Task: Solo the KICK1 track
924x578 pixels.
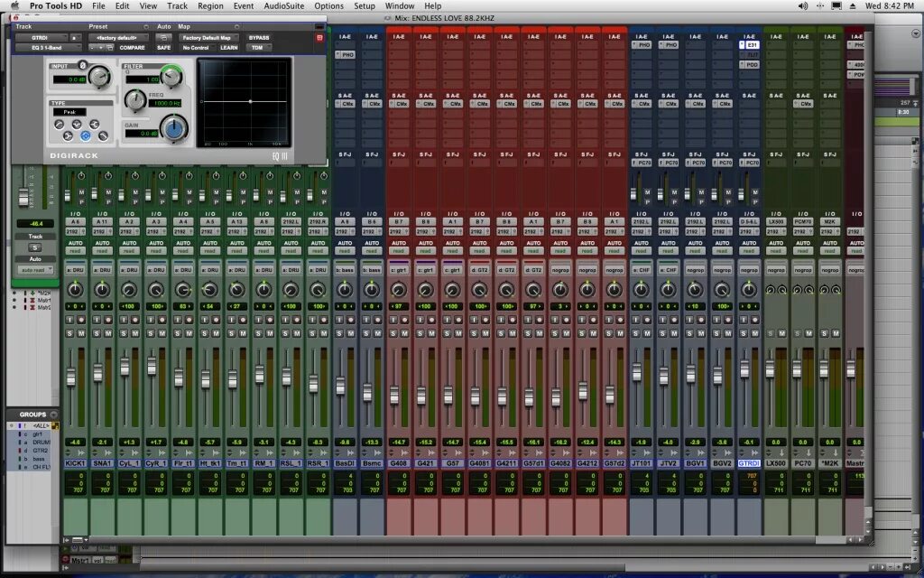Action: 70,334
